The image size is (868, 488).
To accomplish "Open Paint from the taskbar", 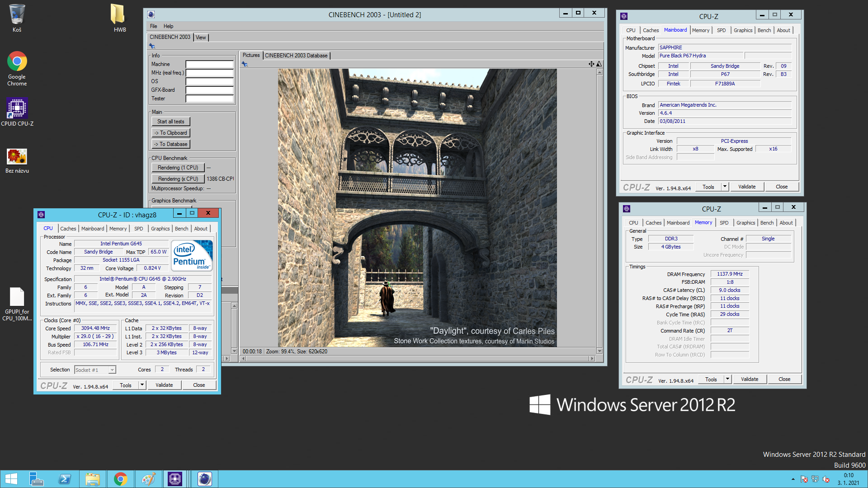I will [148, 479].
